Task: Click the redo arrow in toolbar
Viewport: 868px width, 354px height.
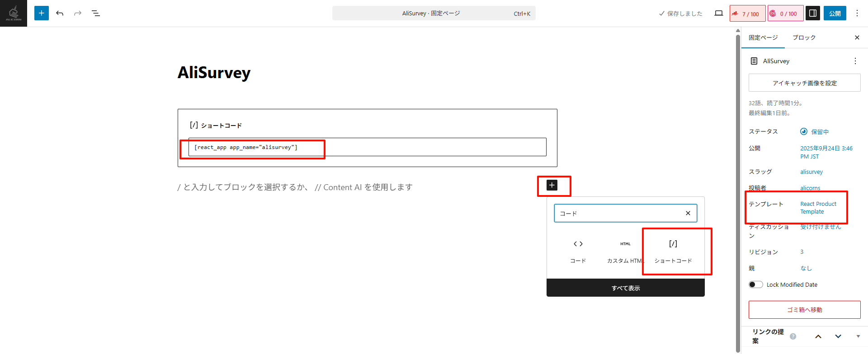Action: coord(78,13)
